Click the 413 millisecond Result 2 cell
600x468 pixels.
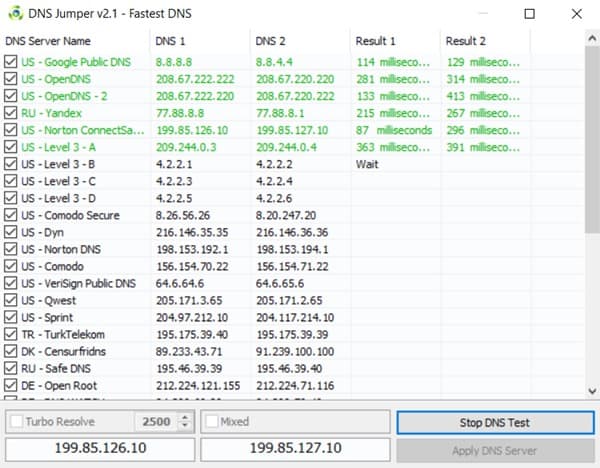(483, 96)
